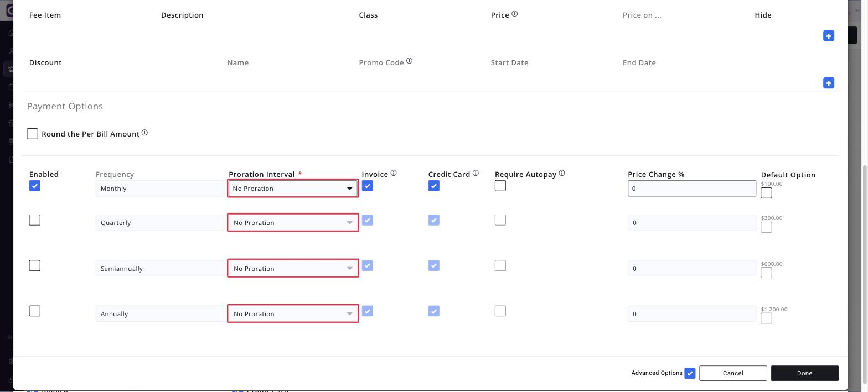The width and height of the screenshot is (868, 392).
Task: Toggle Invoice checkbox in the Quarterly row
Action: click(368, 220)
